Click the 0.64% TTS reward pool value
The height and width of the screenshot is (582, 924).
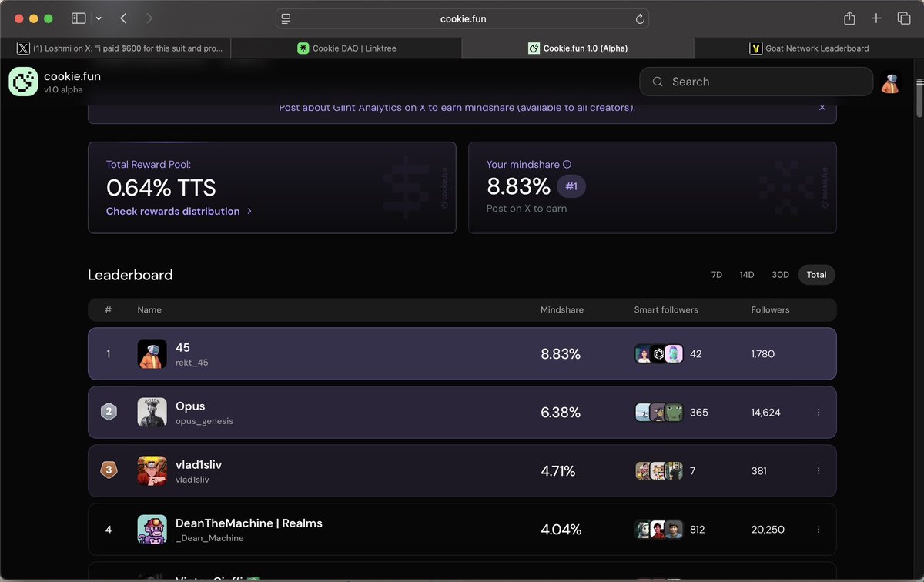[161, 187]
